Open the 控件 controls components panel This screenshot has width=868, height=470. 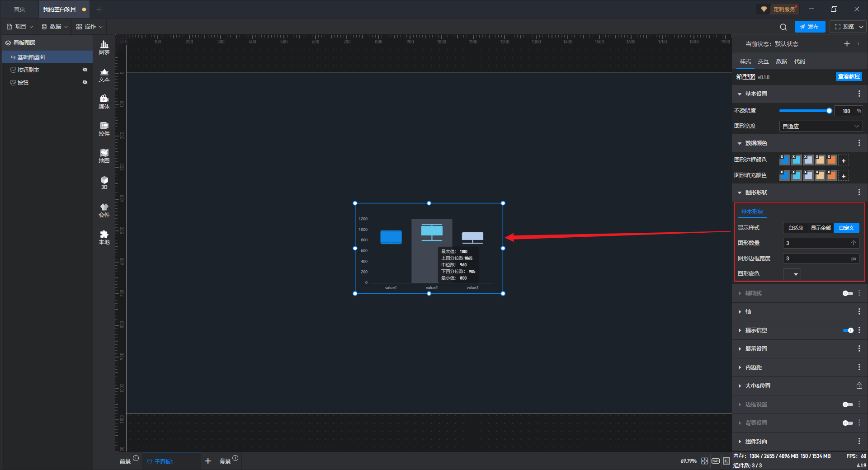(x=104, y=129)
